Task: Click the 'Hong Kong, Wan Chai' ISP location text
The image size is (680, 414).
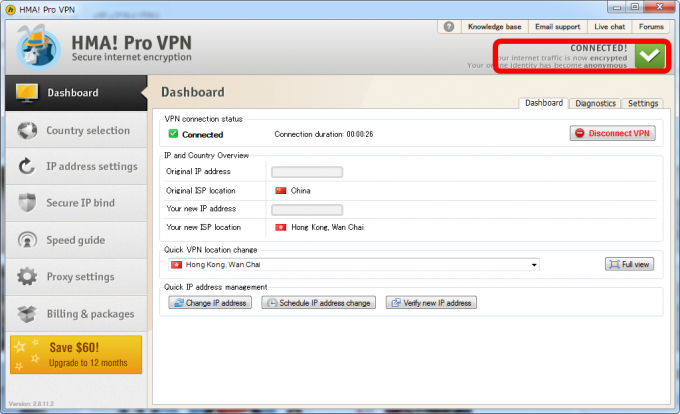Action: [327, 227]
